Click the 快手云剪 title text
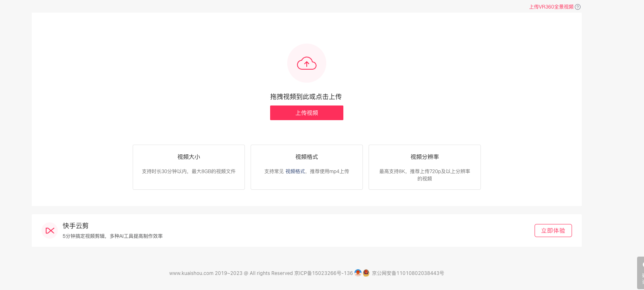644x290 pixels. pyautogui.click(x=76, y=226)
